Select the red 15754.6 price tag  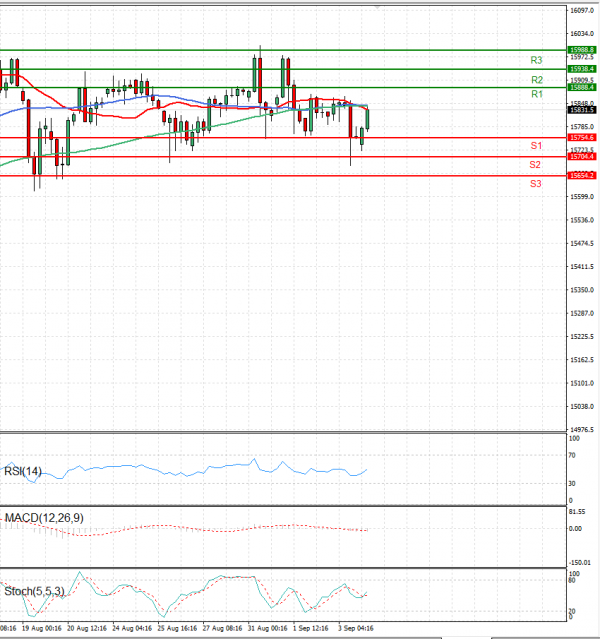point(582,138)
